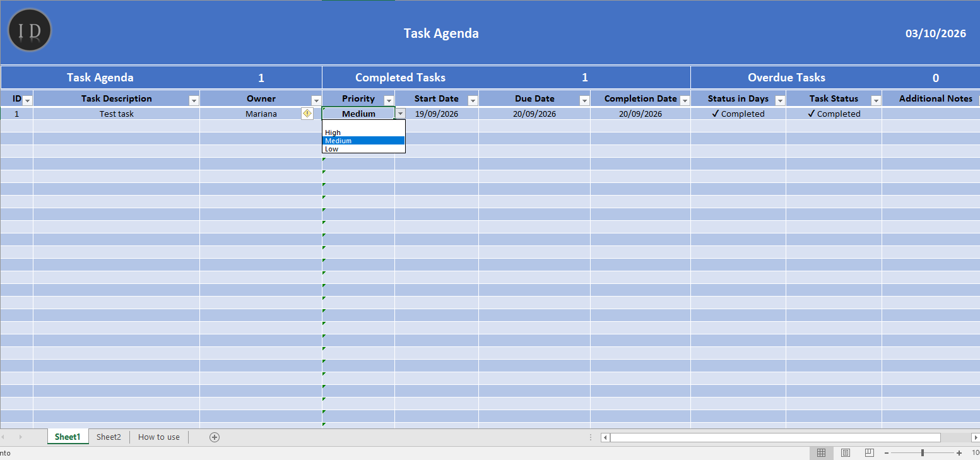The height and width of the screenshot is (460, 980).
Task: Switch to the Sheet2 tab
Action: click(x=109, y=437)
